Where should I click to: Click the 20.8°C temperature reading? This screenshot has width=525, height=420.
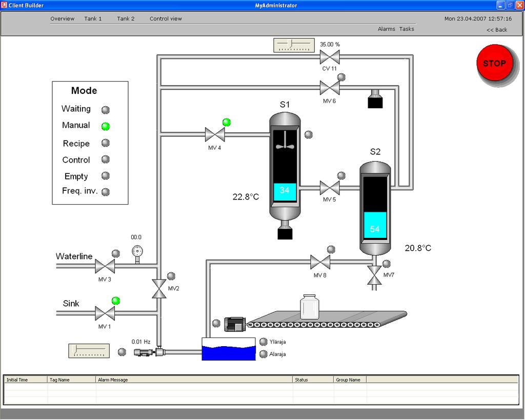(418, 248)
